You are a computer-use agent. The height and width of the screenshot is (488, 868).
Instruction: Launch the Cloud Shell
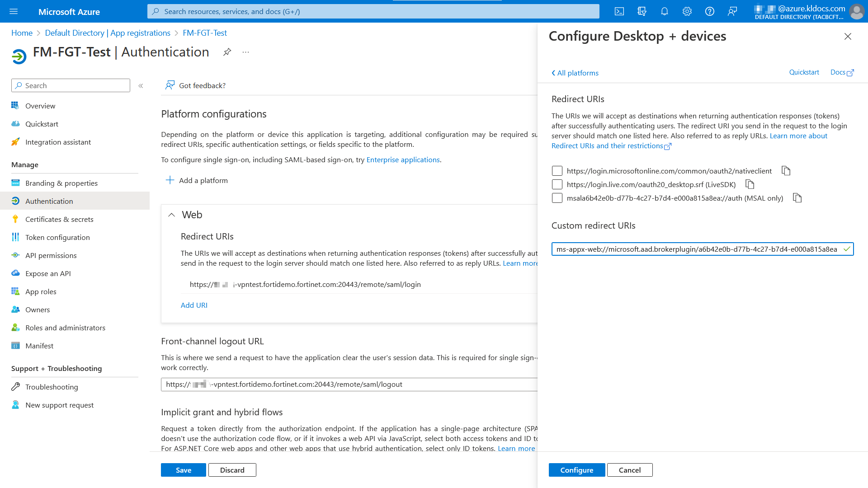click(619, 11)
